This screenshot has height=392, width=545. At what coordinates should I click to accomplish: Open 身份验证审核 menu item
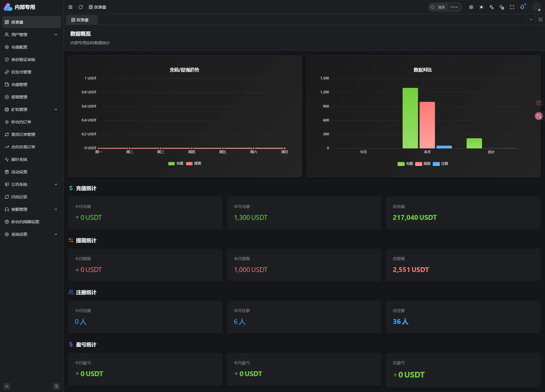[x=32, y=60]
